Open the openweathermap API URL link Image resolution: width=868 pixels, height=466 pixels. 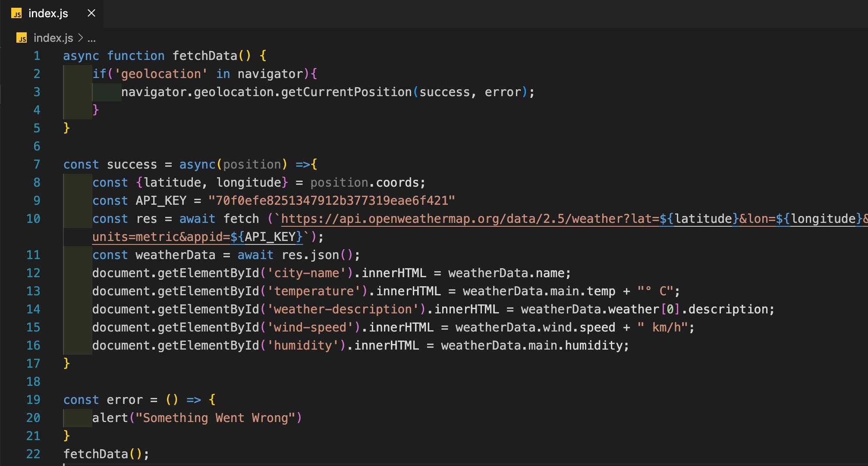pos(574,219)
